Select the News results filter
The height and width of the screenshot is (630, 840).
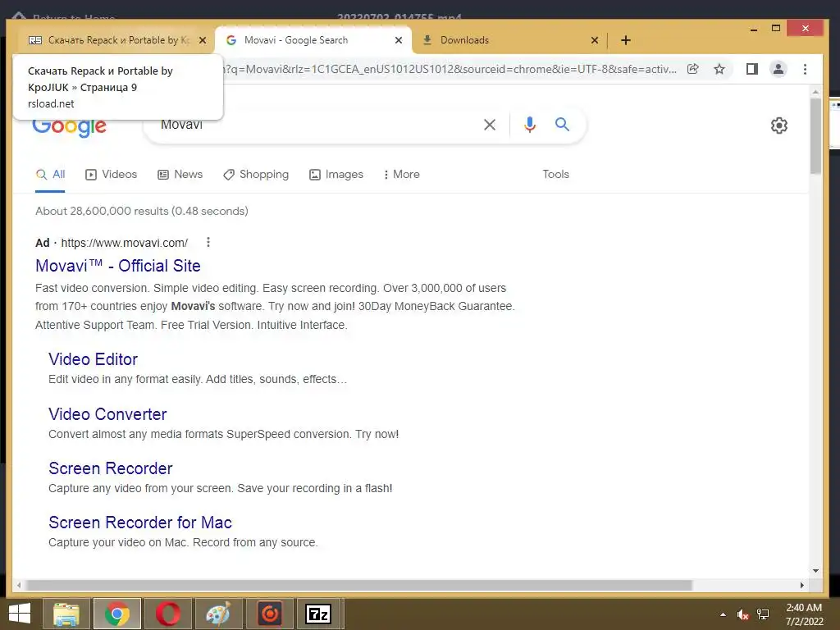[x=180, y=175]
